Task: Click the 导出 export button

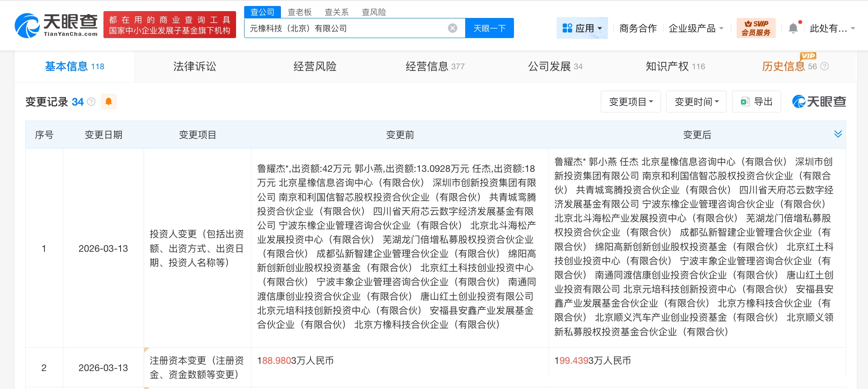Action: point(756,102)
